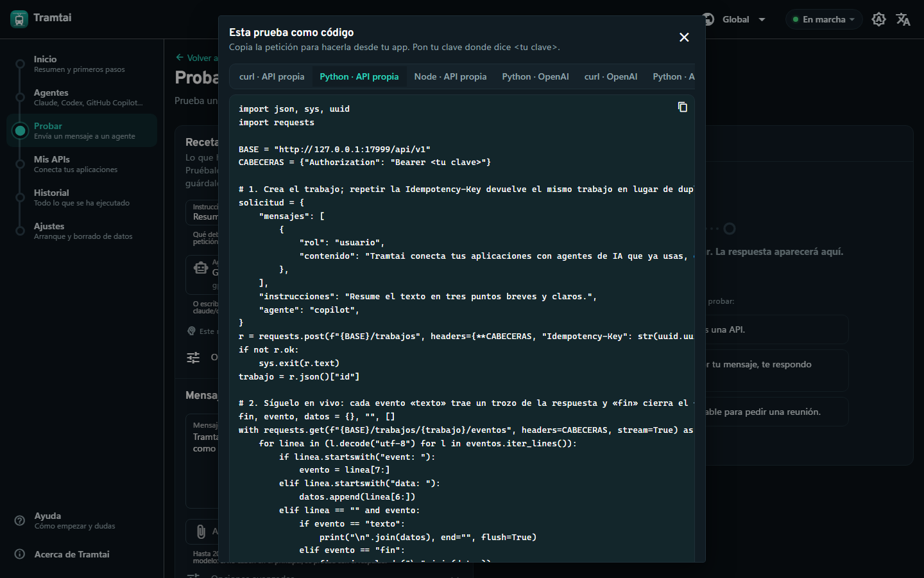Open Ayuda at the sidebar bottom
924x578 pixels.
(81, 520)
